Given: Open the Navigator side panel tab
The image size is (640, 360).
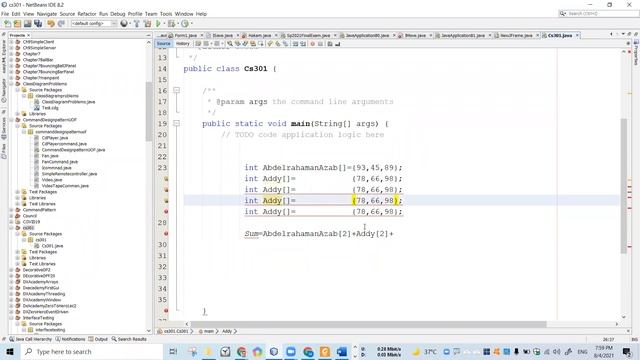Looking at the screenshot, I should pyautogui.click(x=4, y=91).
